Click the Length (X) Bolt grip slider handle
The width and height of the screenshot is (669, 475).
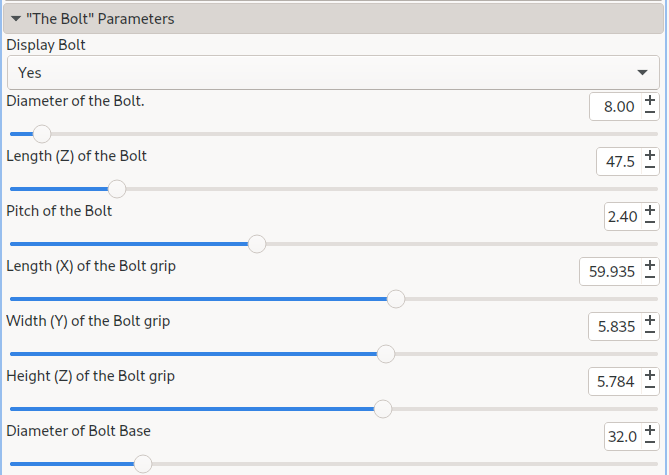click(396, 298)
